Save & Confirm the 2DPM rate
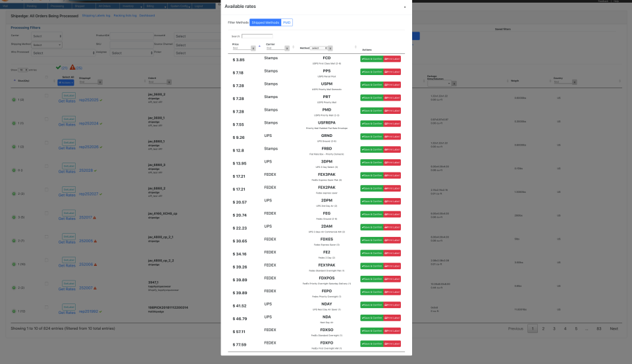Image resolution: width=632 pixels, height=364 pixels. [371, 201]
